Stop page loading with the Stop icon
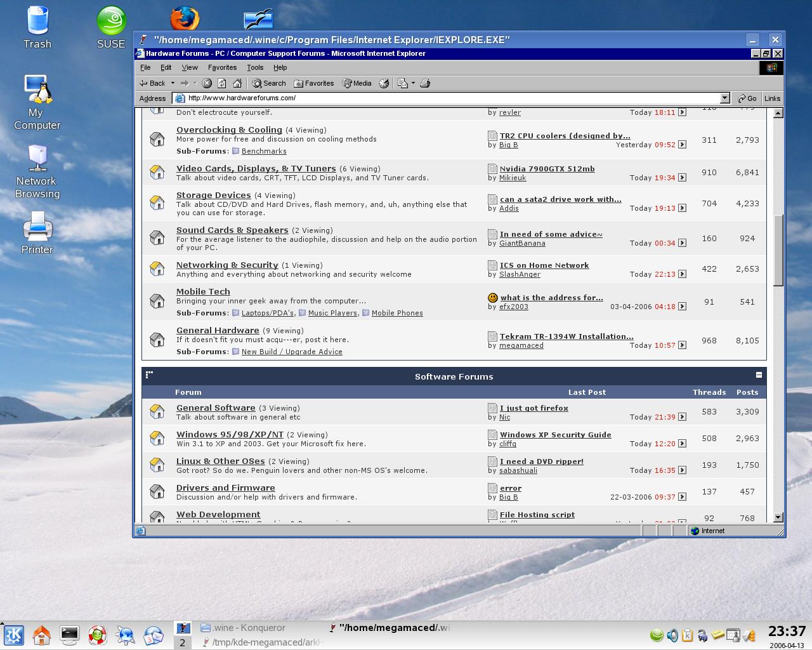 coord(207,83)
